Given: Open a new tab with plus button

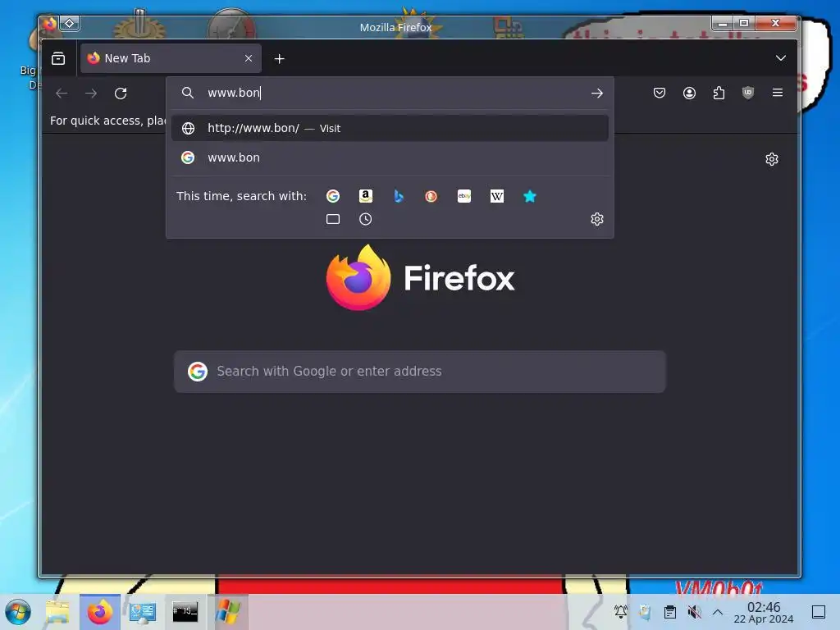Looking at the screenshot, I should (x=279, y=59).
